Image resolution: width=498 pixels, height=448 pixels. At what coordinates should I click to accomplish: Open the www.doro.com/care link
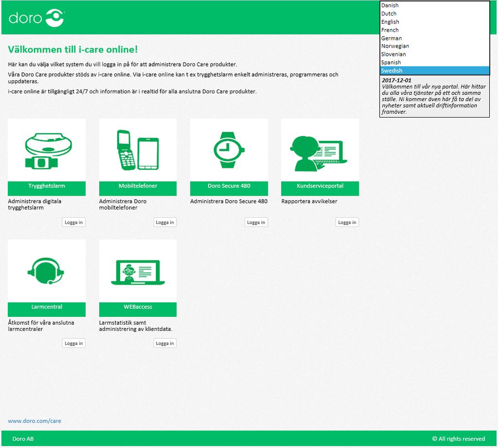click(35, 421)
